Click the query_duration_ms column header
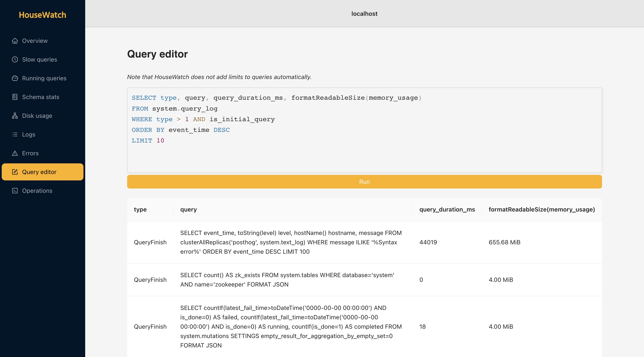 pos(447,210)
